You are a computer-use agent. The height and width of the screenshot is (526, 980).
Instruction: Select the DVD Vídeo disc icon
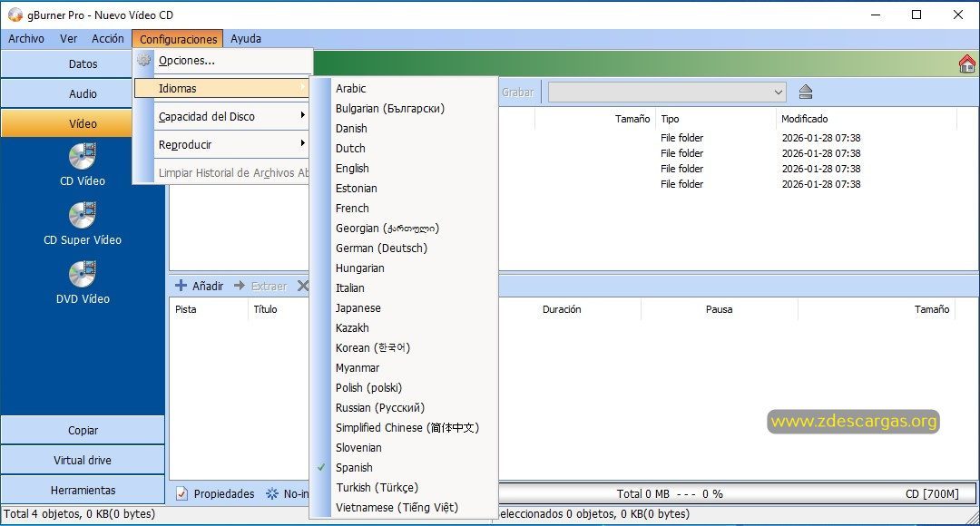click(x=83, y=274)
